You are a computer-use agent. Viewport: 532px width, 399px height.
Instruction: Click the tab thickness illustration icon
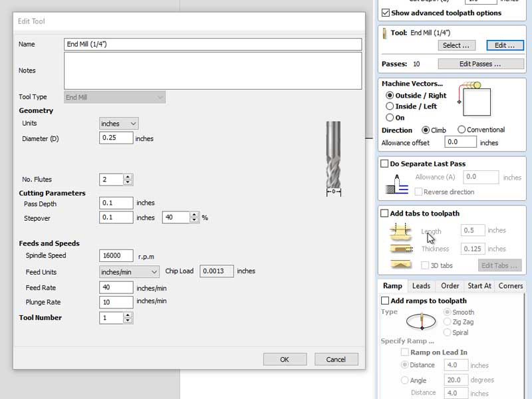pos(398,249)
